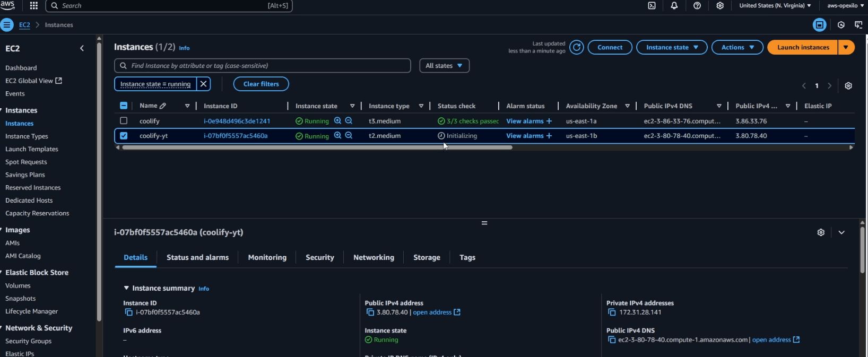Open table preferences gear next to pagination
Image resolution: width=868 pixels, height=357 pixels.
[848, 86]
